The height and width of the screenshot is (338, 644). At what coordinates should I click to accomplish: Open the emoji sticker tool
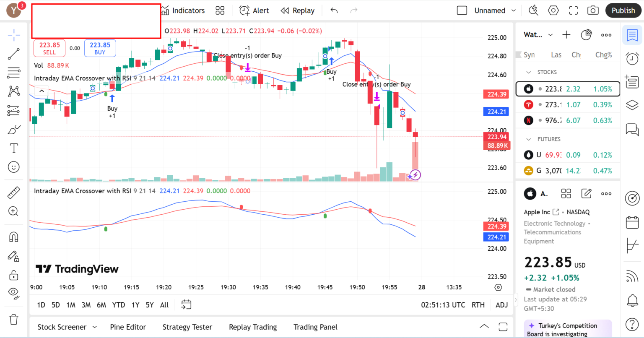tap(14, 167)
